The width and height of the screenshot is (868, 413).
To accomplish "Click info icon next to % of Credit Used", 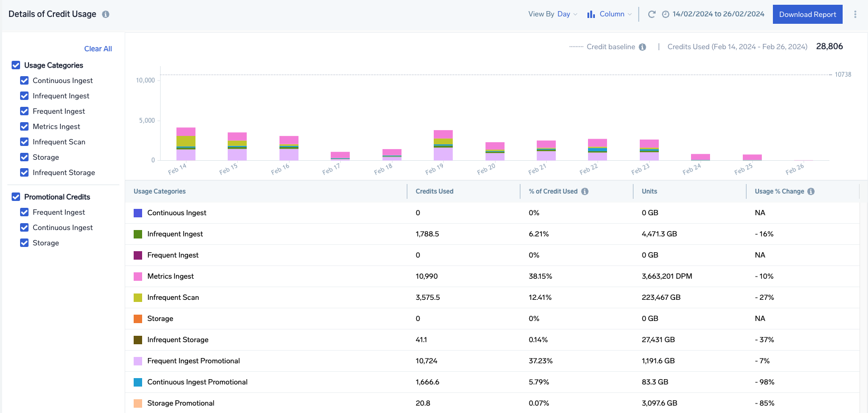I will point(585,191).
